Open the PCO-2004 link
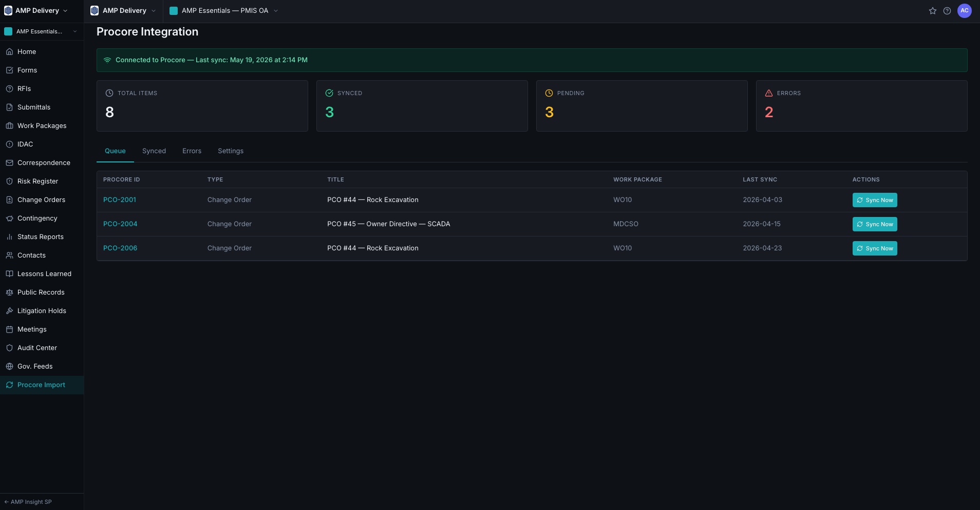This screenshot has width=980, height=510. pyautogui.click(x=120, y=224)
